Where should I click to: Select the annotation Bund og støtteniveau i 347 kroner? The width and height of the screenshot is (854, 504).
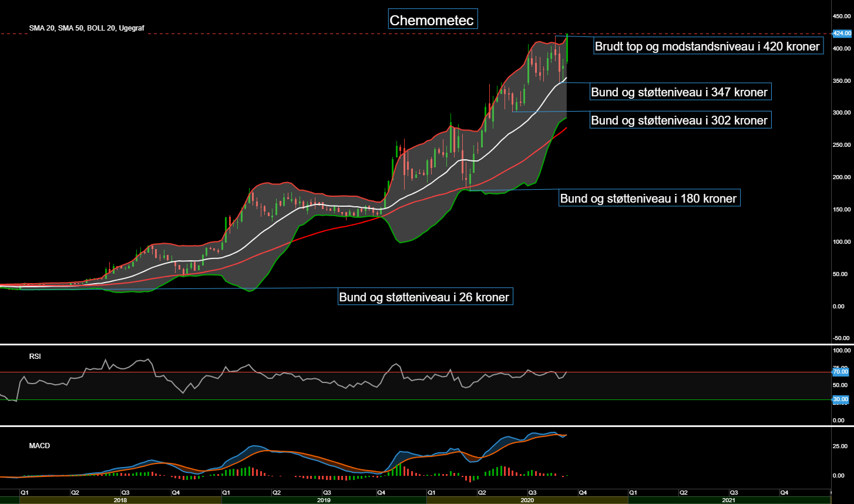tap(680, 92)
